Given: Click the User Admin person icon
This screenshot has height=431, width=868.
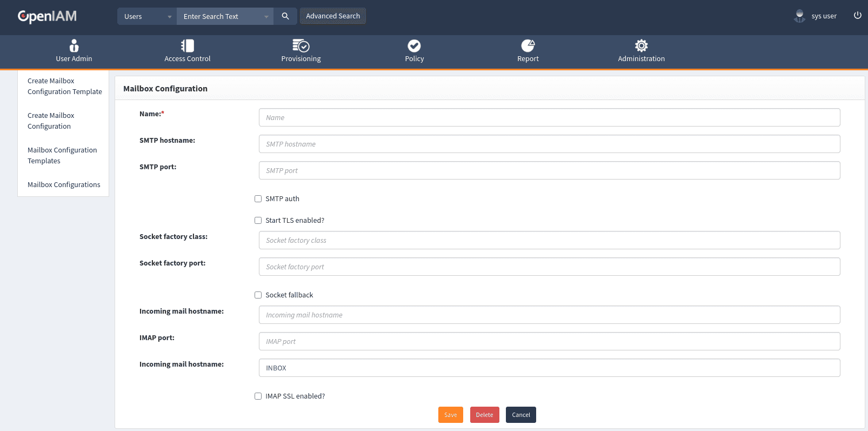Looking at the screenshot, I should [74, 46].
